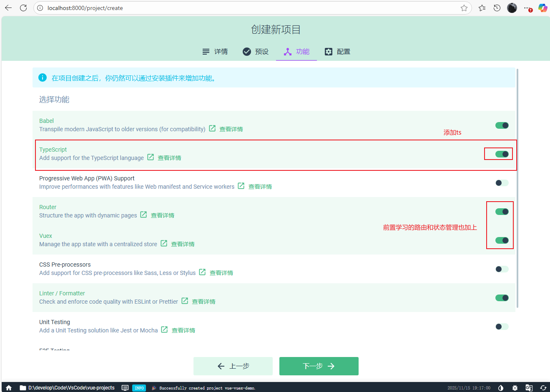Click the 上一步 button
Image resolution: width=550 pixels, height=392 pixels.
pyautogui.click(x=233, y=366)
